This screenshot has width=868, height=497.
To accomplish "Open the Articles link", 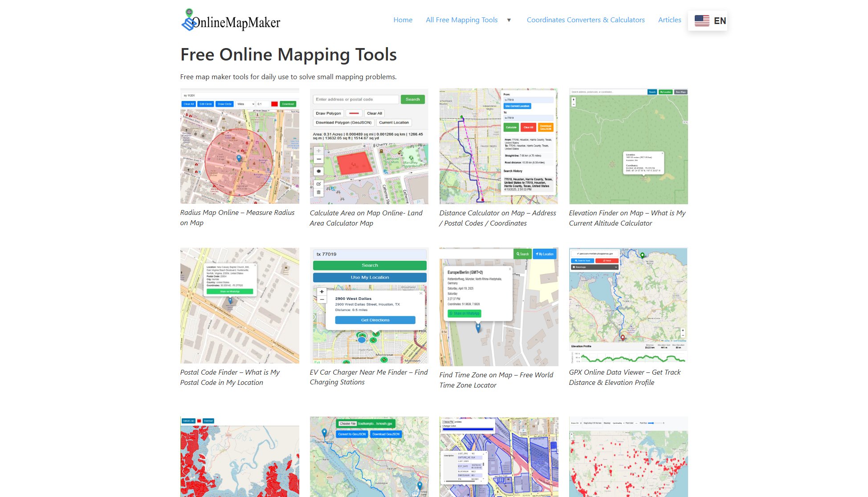I will pyautogui.click(x=669, y=20).
